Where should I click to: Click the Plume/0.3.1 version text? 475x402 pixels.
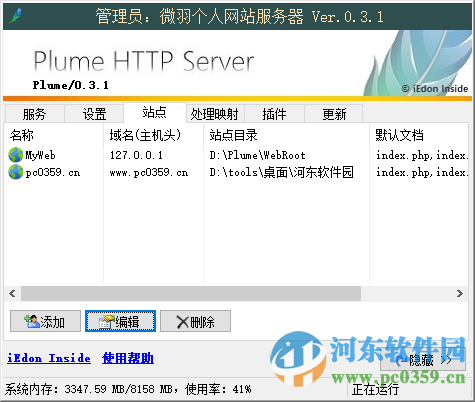(70, 85)
